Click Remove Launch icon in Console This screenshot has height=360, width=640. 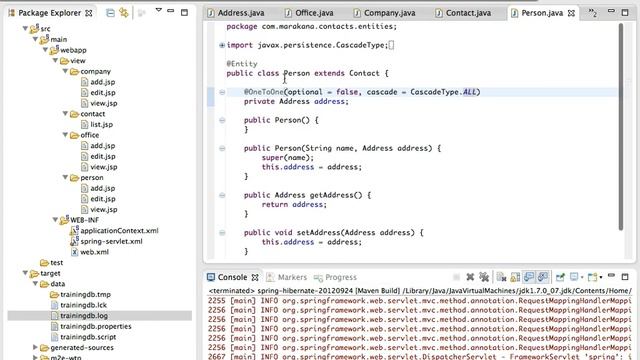(470, 277)
